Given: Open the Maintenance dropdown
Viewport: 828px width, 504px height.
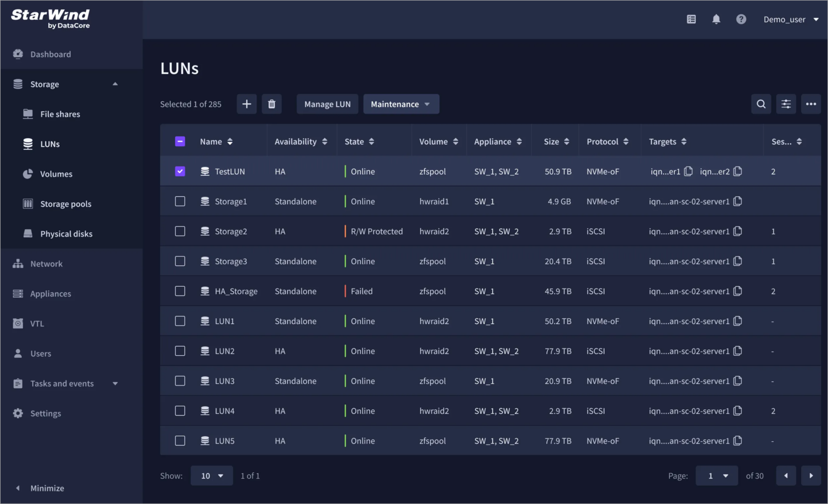Looking at the screenshot, I should pyautogui.click(x=401, y=104).
